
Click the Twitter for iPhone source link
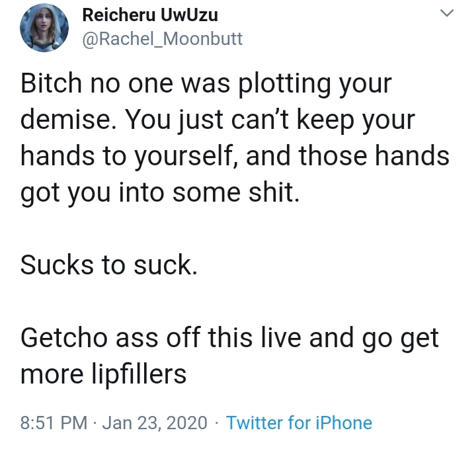(299, 423)
